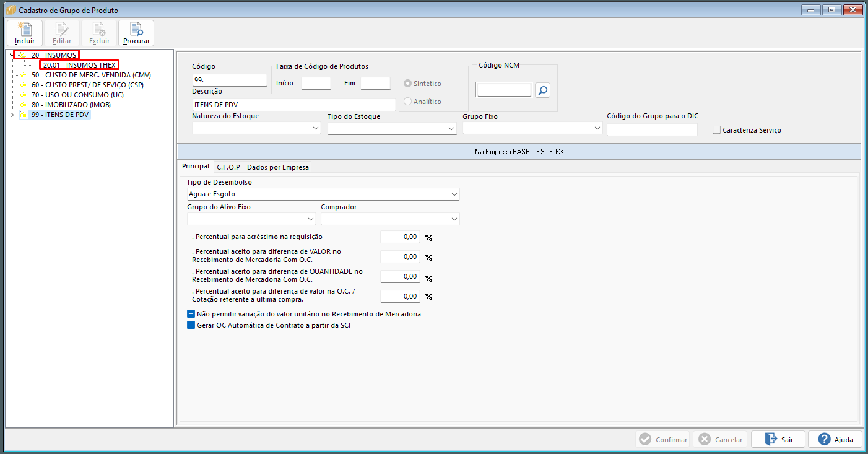Click percentual diferença de VALOR field
Image resolution: width=868 pixels, height=454 pixels.
(x=400, y=256)
